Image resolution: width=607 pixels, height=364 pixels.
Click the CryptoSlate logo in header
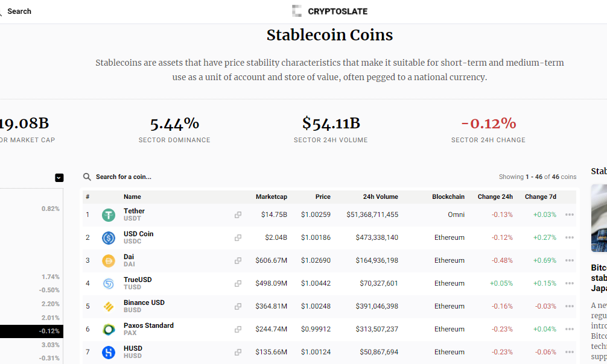329,11
